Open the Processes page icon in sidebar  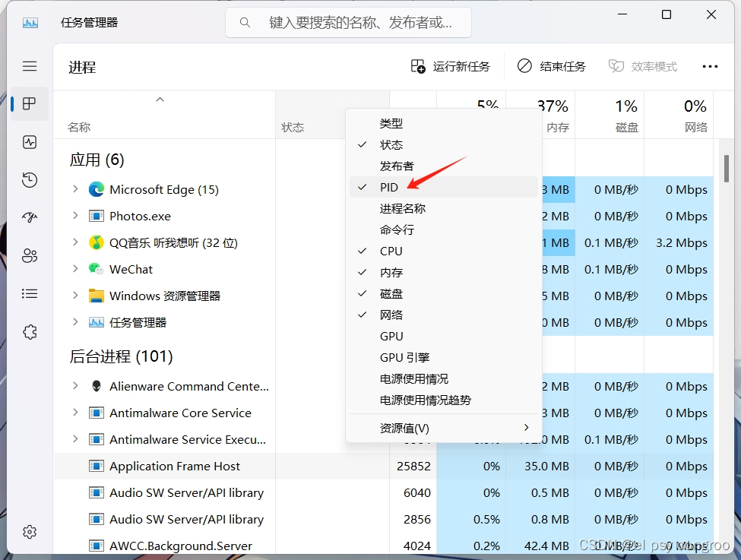30,103
